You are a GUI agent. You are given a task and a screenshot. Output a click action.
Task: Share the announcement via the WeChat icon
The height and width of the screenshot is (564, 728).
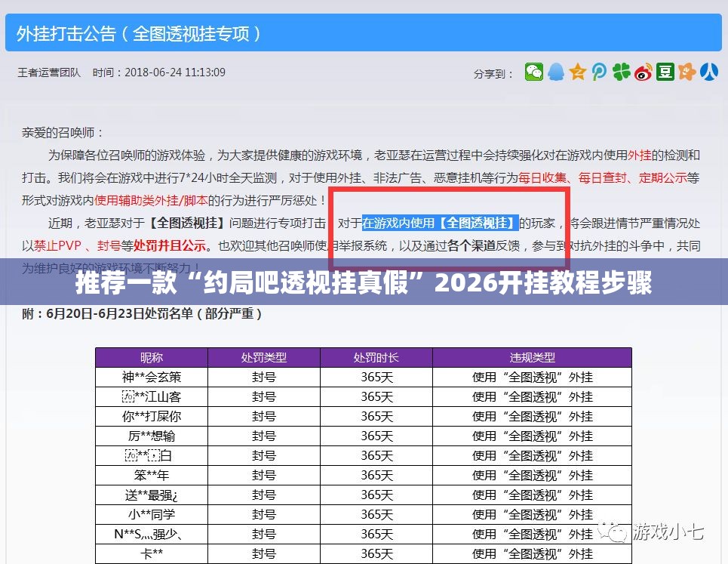click(x=534, y=72)
